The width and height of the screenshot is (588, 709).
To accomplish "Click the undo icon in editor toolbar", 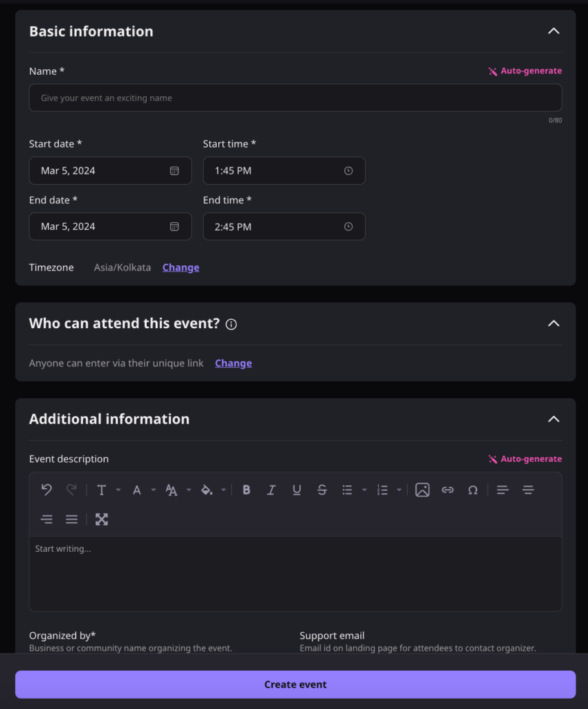I will [46, 490].
